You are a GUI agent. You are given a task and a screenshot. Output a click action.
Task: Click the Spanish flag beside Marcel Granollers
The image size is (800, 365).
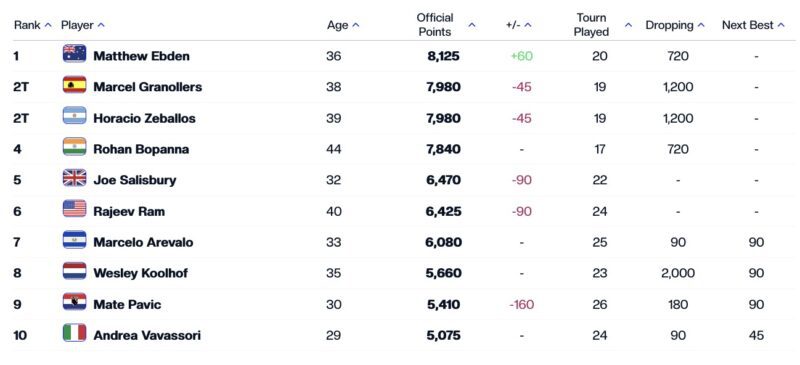click(74, 85)
